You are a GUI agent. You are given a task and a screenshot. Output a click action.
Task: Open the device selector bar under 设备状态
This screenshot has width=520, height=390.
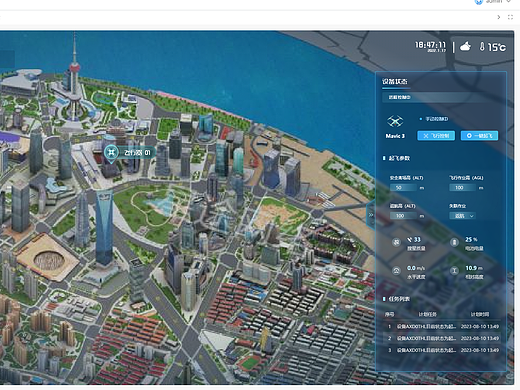pyautogui.click(x=440, y=97)
